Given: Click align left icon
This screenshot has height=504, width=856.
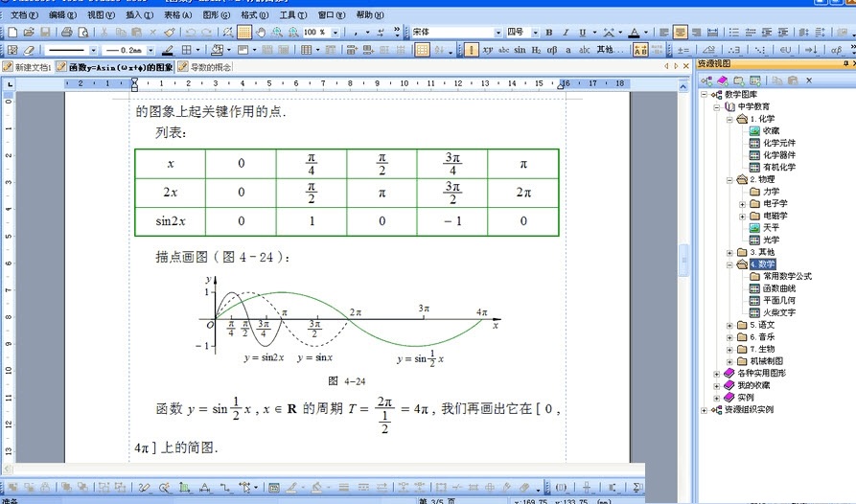Looking at the screenshot, I should click(x=664, y=33).
